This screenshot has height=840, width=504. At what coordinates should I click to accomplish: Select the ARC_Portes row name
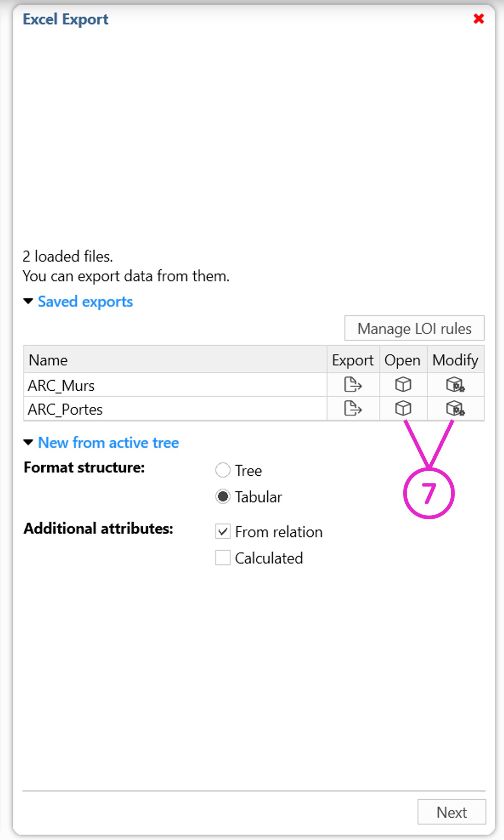pos(66,409)
